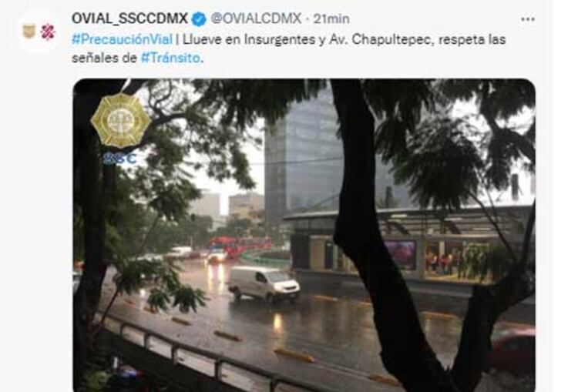Open the tweet via 21min timestamp
578x392 pixels.
[x=331, y=18]
